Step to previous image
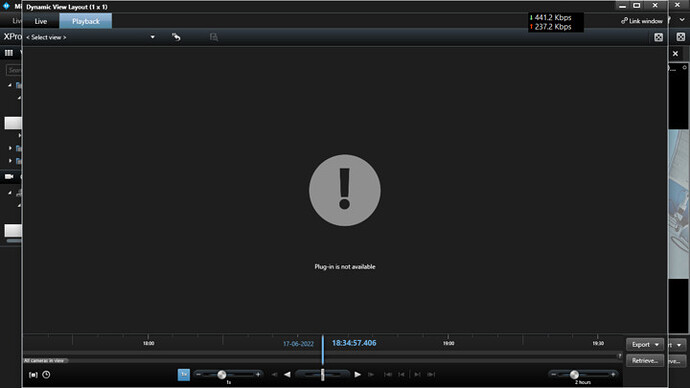This screenshot has height=388, width=690. pos(275,374)
